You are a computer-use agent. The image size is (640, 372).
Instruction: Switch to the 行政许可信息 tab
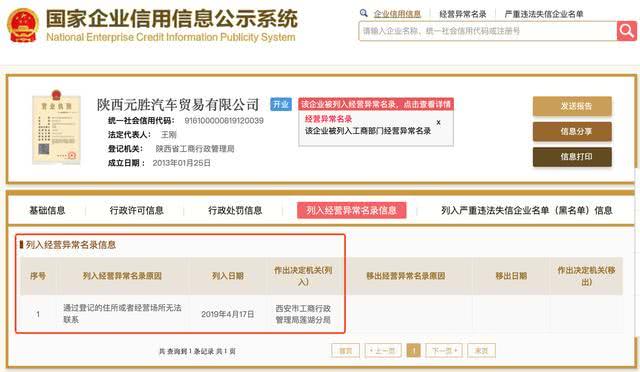click(x=136, y=210)
